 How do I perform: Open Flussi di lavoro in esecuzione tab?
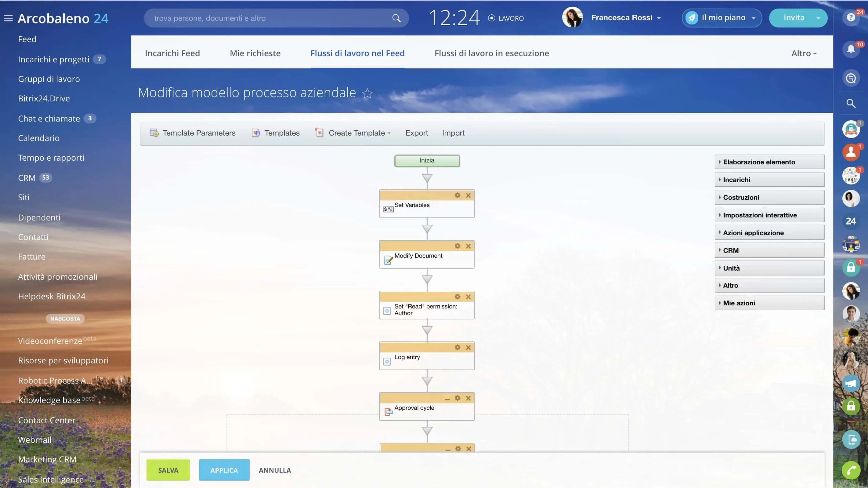[492, 53]
